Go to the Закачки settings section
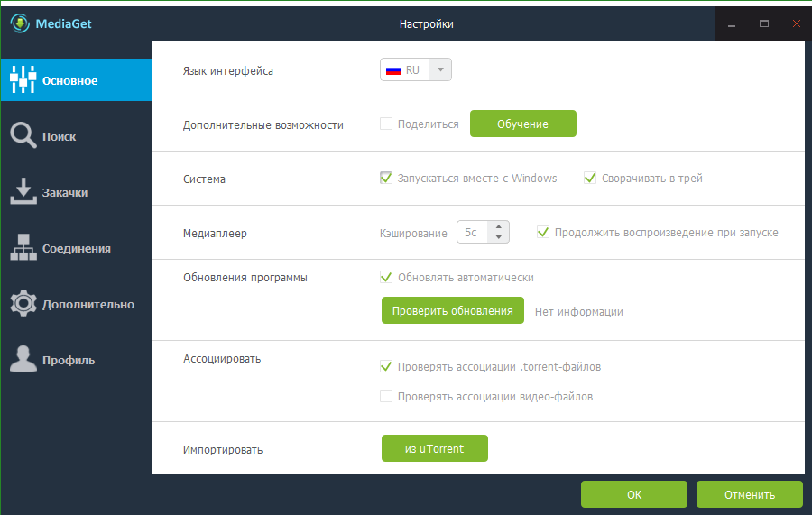Image resolution: width=812 pixels, height=515 pixels. point(76,192)
